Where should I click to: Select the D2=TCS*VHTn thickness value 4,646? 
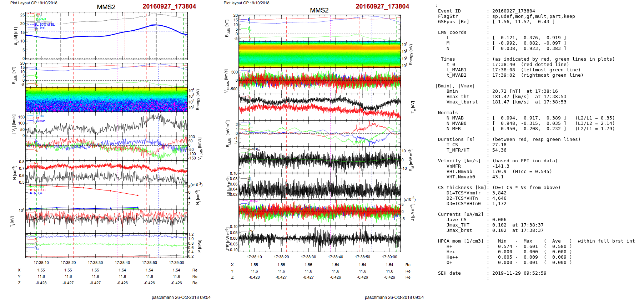pos(499,198)
